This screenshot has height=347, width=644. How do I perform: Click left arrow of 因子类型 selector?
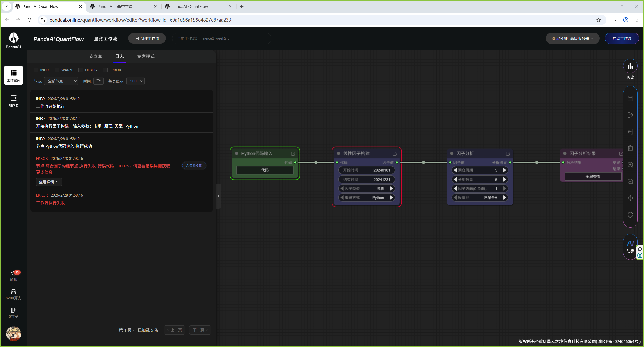342,189
